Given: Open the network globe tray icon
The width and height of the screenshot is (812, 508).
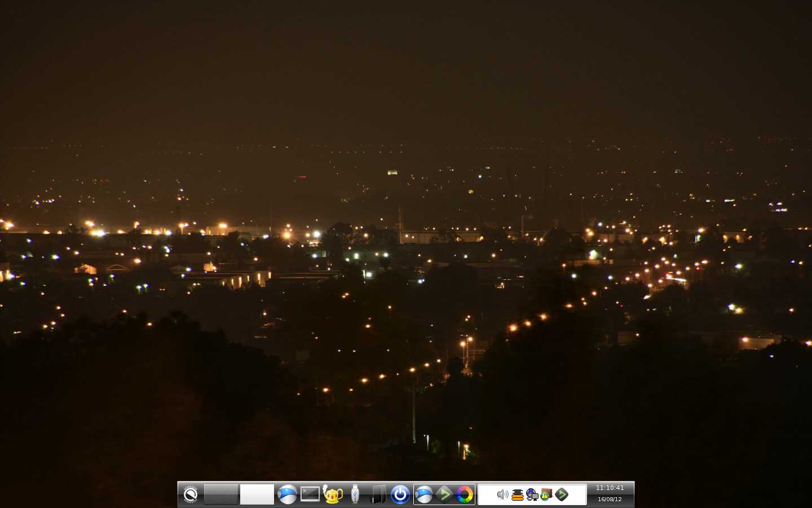Looking at the screenshot, I should point(532,495).
